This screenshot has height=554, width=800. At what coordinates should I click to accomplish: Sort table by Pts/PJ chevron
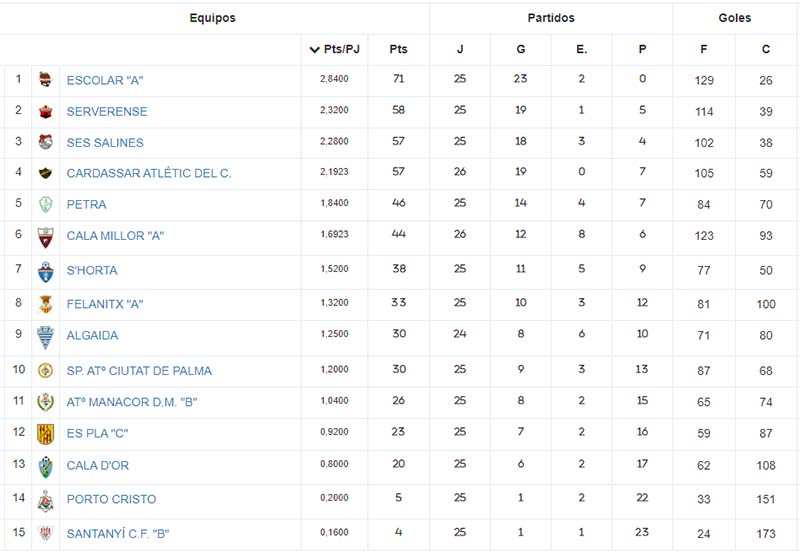[314, 49]
